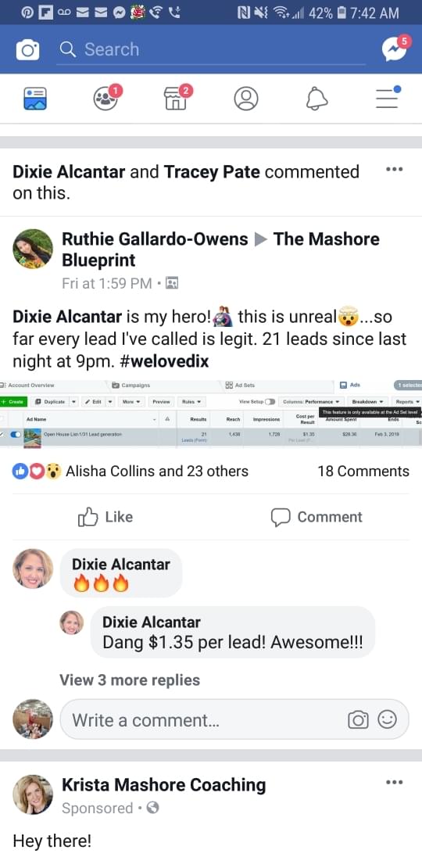Open emoji picker in comment box

click(x=387, y=719)
